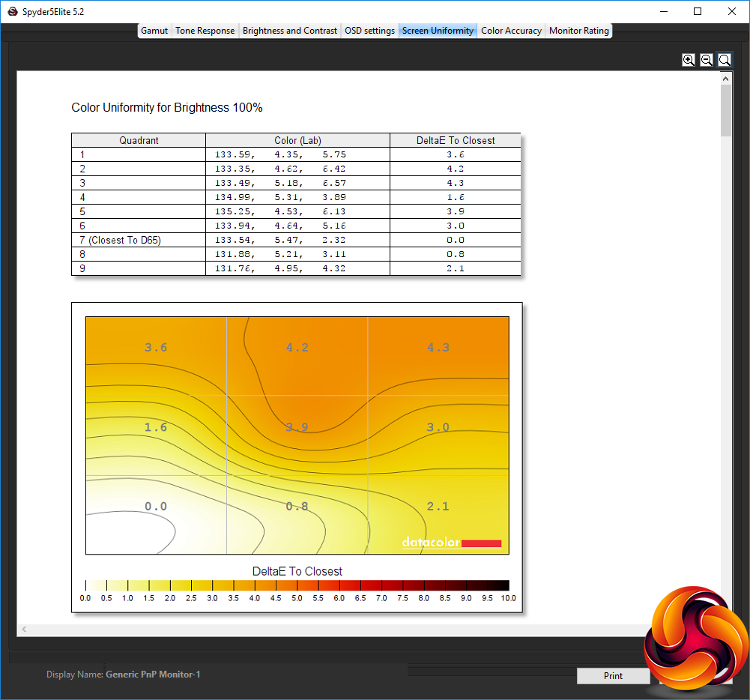This screenshot has width=750, height=700.
Task: Click the zoom out magnifier icon
Action: [707, 60]
